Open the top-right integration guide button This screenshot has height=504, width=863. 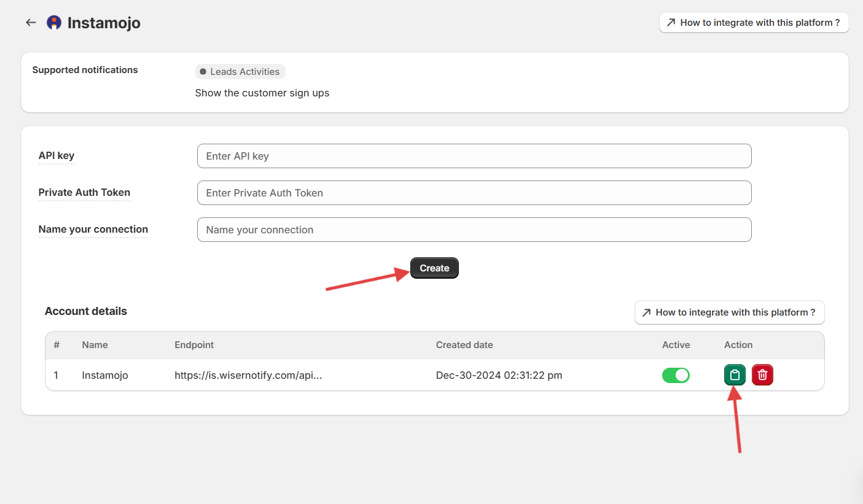coord(754,23)
